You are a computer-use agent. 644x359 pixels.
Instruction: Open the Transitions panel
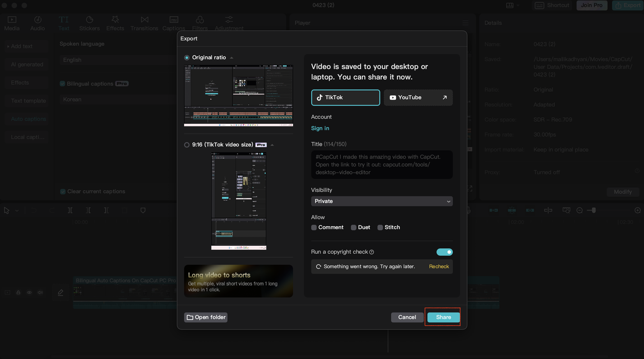click(x=144, y=23)
